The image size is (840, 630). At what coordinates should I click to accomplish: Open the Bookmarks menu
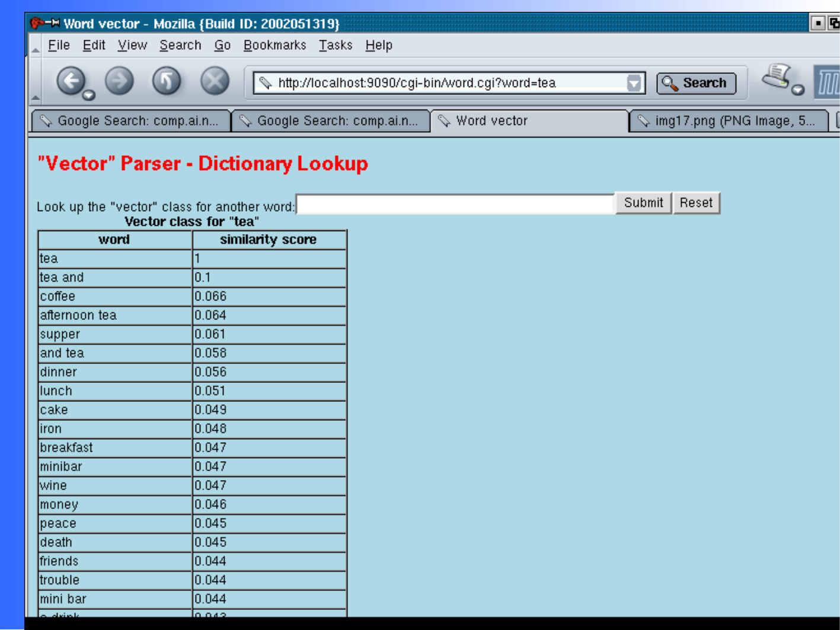274,45
